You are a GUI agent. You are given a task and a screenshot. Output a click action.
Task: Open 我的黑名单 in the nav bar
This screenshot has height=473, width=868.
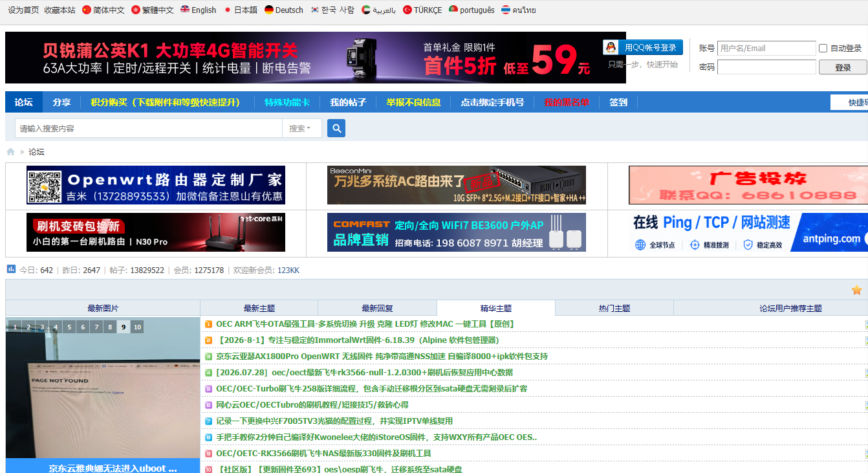pyautogui.click(x=567, y=102)
